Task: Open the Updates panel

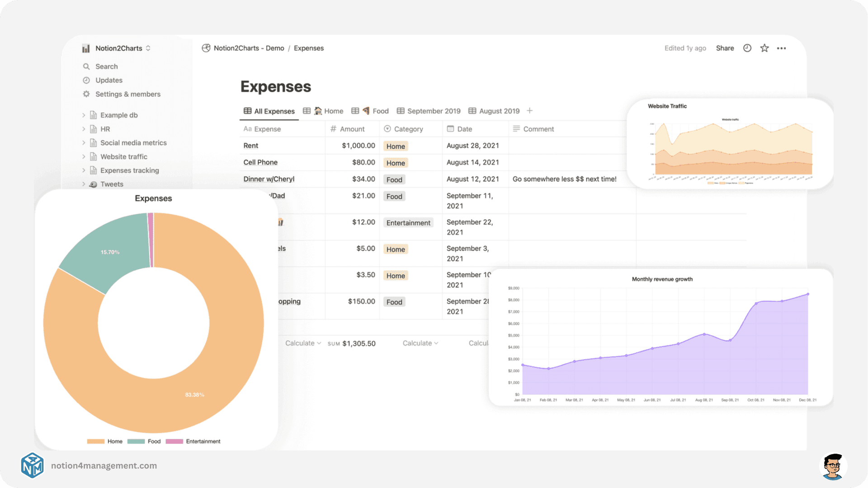Action: pyautogui.click(x=108, y=80)
